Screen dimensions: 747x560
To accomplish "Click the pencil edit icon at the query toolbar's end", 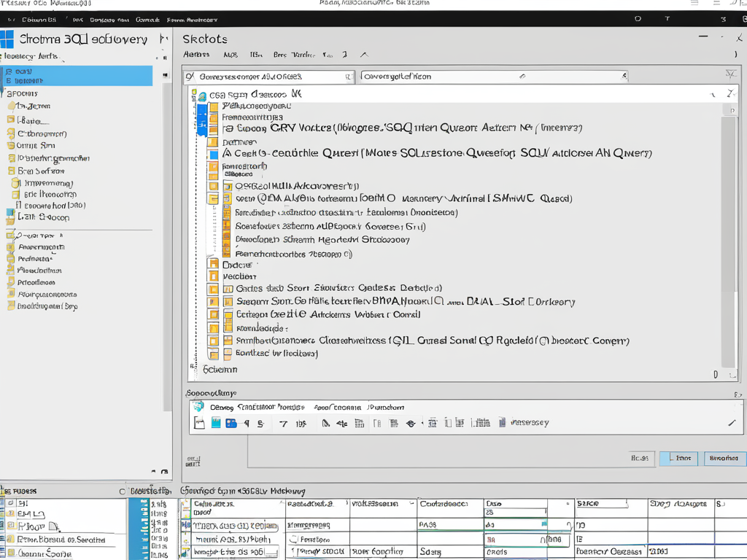I will coord(732,423).
